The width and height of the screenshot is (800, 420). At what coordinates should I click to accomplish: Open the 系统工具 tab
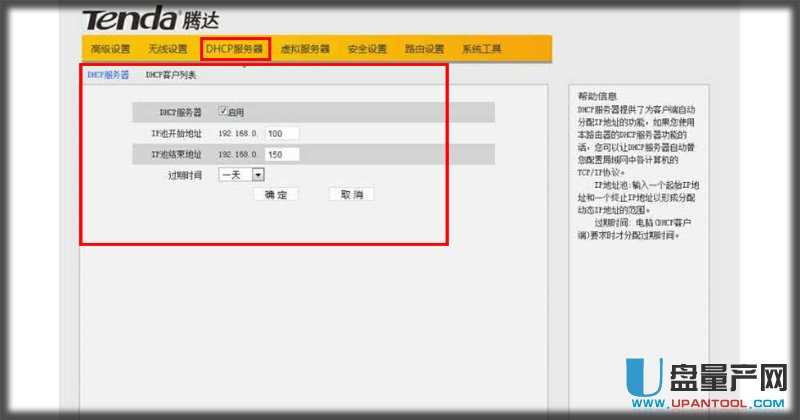pos(481,49)
